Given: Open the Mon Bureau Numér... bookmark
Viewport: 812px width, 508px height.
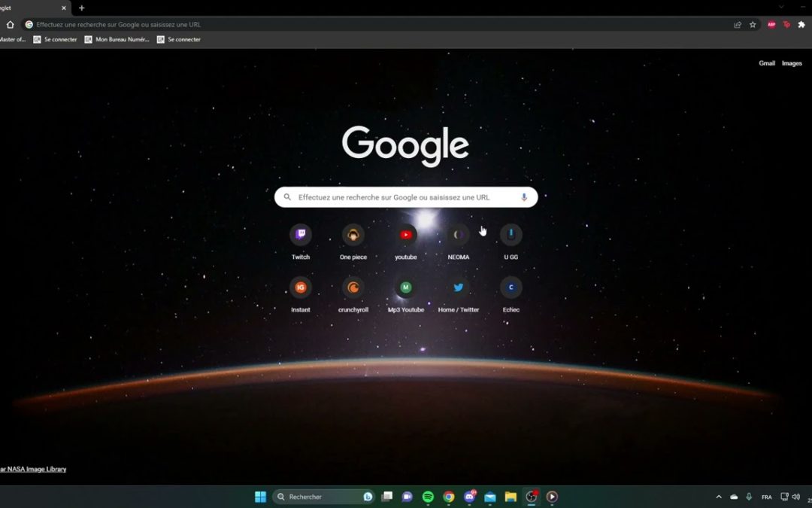Looking at the screenshot, I should point(117,39).
